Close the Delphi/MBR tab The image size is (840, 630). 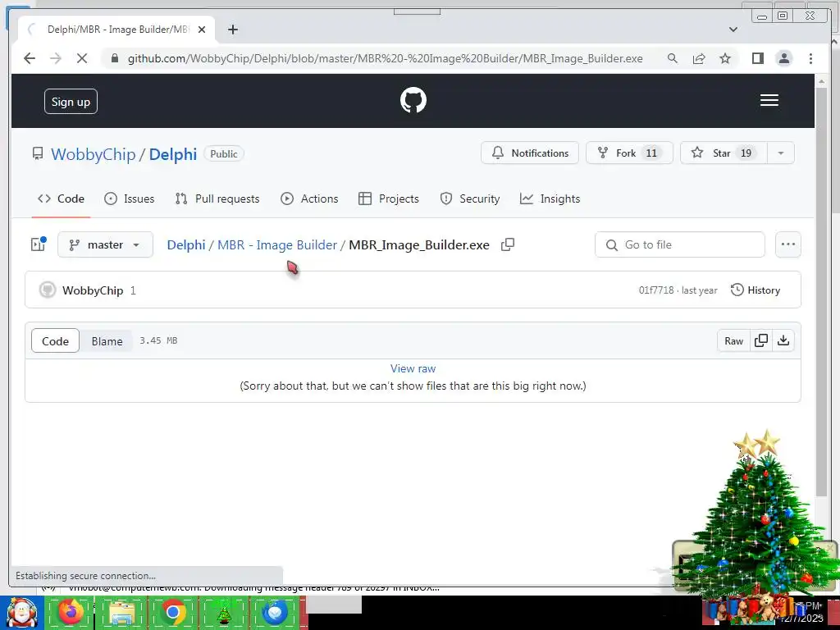pos(202,30)
